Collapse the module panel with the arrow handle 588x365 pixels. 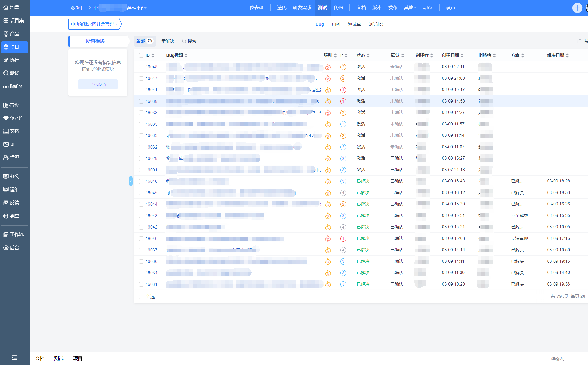tap(131, 181)
